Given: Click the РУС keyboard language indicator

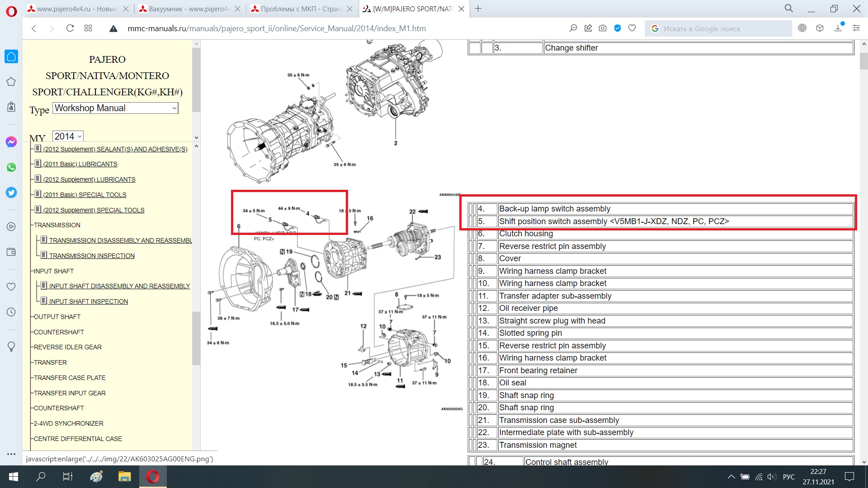Looking at the screenshot, I should click(x=789, y=477).
